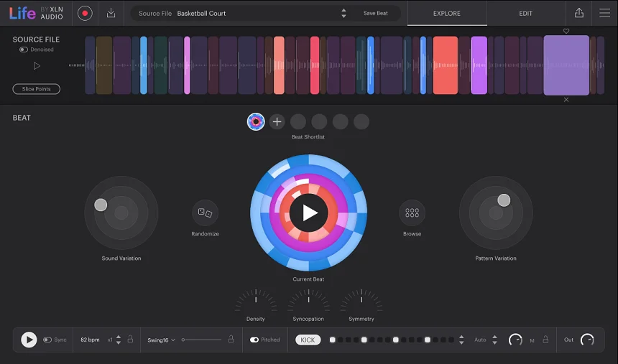Screen dimensions: 618x364
Task: Change the tempo multiplier x1 stepper
Action: click(119, 340)
